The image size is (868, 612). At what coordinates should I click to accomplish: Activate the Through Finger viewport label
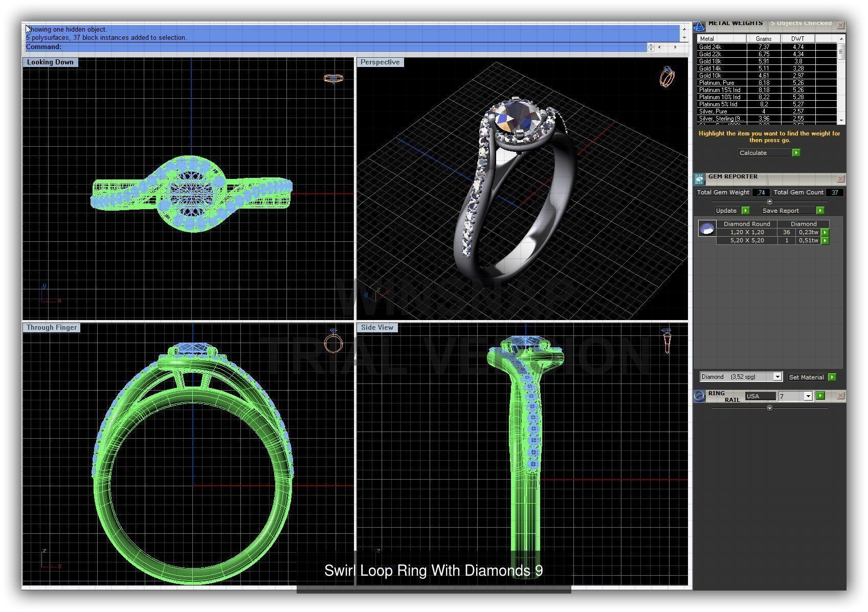point(52,328)
